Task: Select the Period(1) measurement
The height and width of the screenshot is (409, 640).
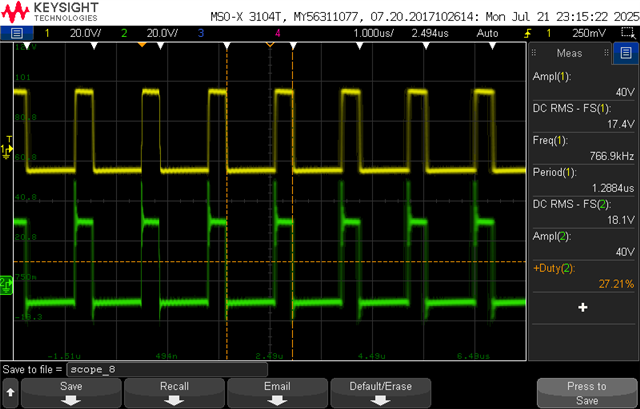Action: tap(584, 180)
